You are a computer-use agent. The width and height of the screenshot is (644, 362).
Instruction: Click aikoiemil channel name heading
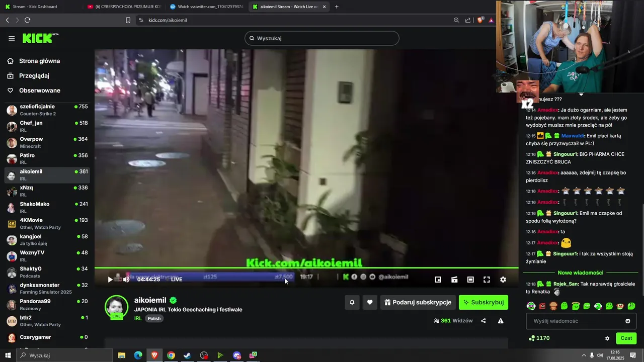150,300
